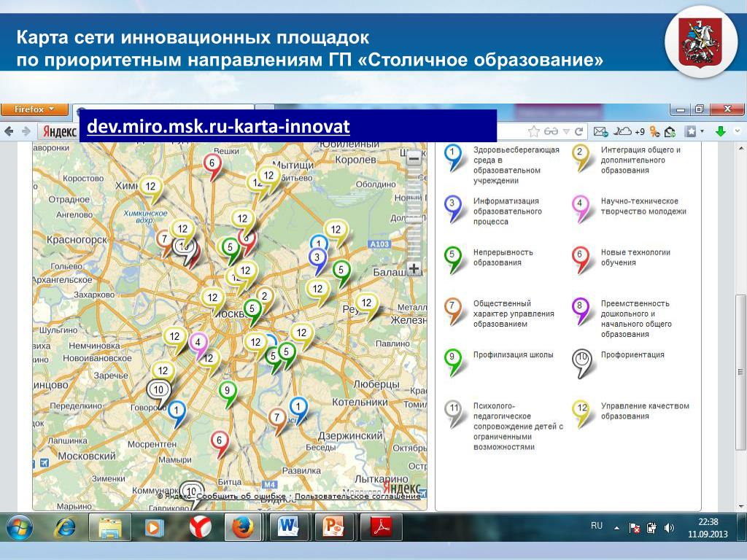The image size is (747, 560).
Task: Open the Yandex mail envelope toolbar icon
Action: [601, 131]
